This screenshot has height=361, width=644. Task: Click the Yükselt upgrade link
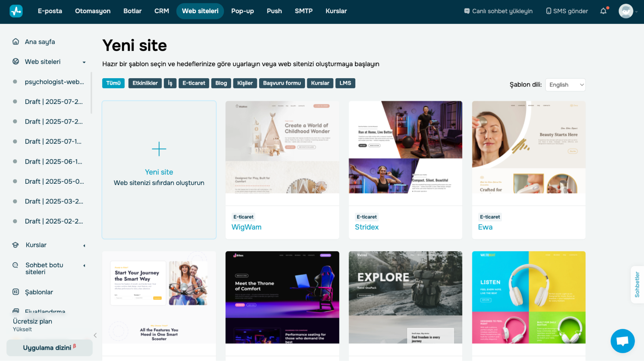22,329
